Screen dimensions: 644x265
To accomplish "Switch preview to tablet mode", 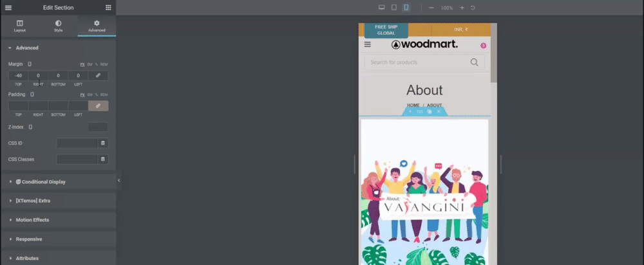I will pos(394,7).
